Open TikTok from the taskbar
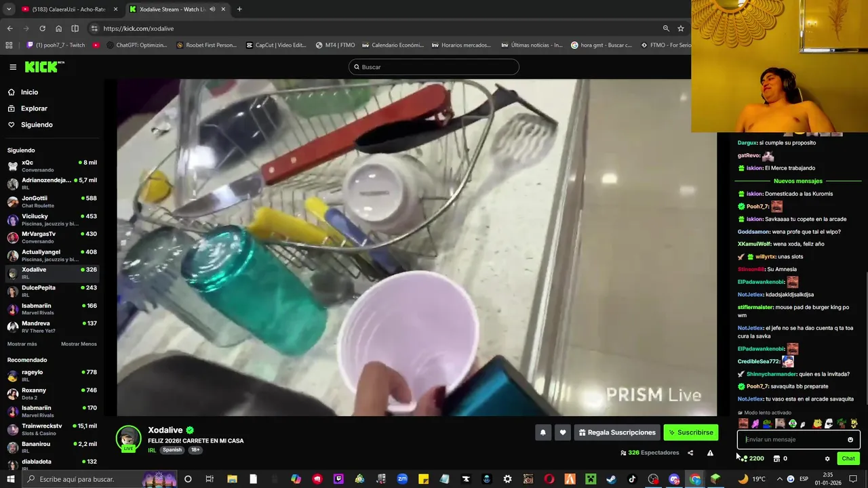Viewport: 868px width, 488px height. click(x=632, y=479)
